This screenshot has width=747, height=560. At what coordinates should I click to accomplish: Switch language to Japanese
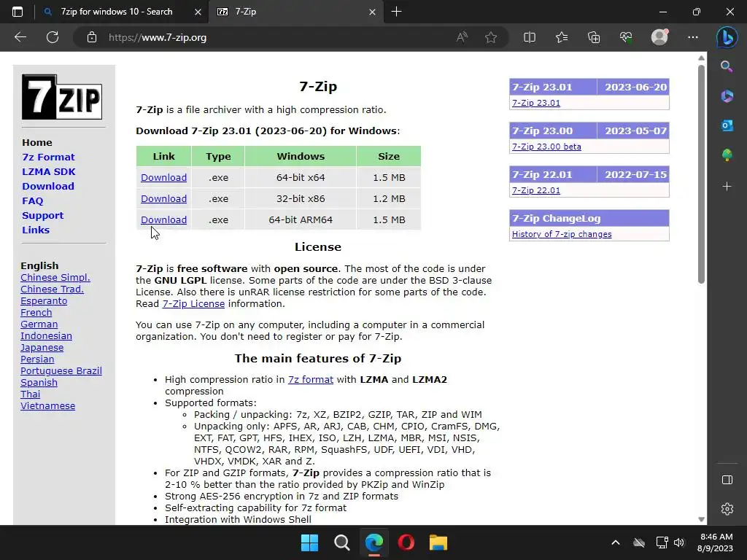pyautogui.click(x=42, y=348)
